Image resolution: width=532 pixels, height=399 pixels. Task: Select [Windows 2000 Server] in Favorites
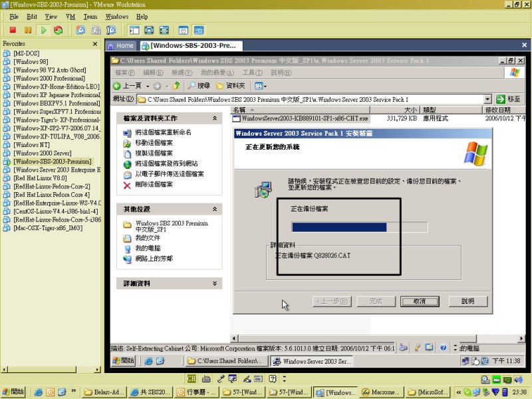click(x=42, y=153)
